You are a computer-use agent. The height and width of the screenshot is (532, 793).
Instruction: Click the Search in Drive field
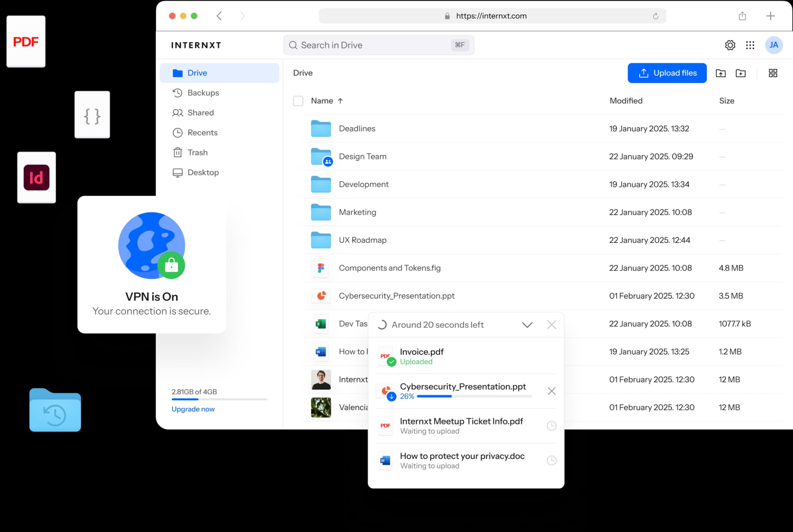(x=378, y=45)
